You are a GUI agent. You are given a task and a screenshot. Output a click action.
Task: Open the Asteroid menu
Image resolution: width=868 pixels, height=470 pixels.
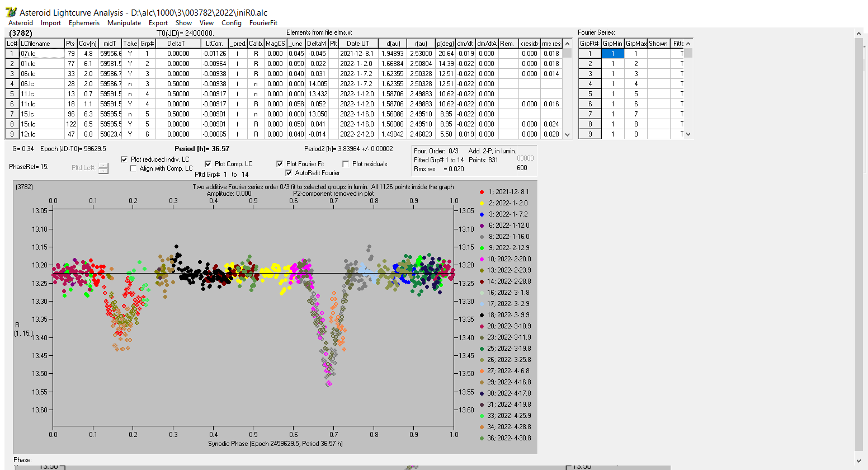coord(21,23)
